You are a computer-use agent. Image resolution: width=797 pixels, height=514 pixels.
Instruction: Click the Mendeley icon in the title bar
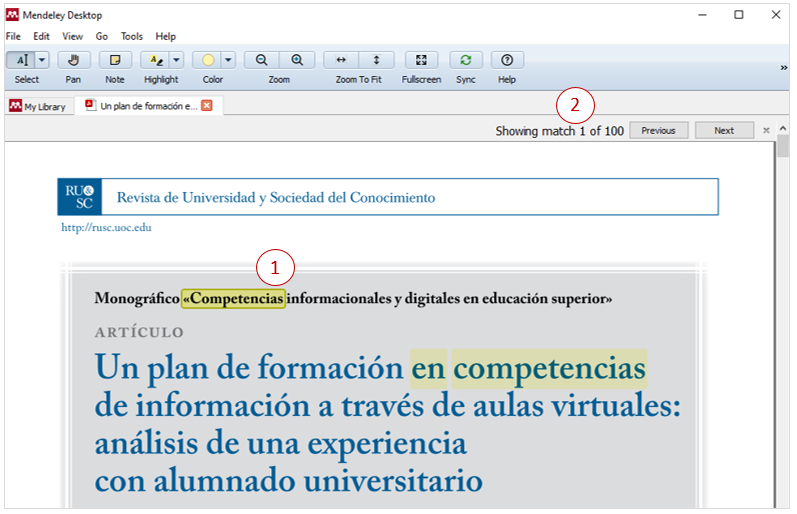(12, 14)
